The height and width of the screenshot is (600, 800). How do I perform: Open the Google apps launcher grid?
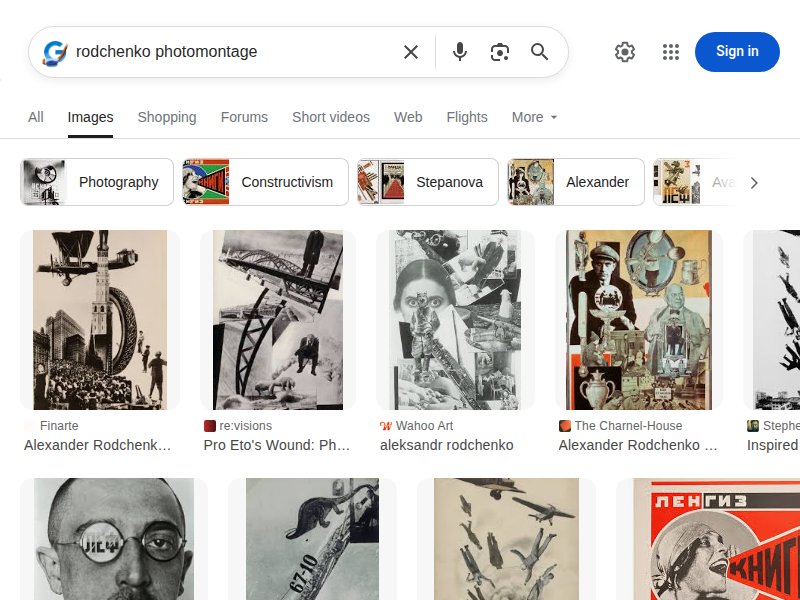(x=671, y=51)
